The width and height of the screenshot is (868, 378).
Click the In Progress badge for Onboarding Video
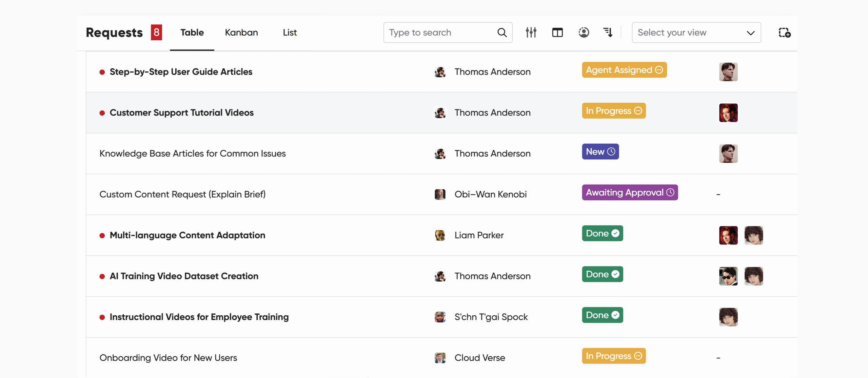pyautogui.click(x=614, y=356)
